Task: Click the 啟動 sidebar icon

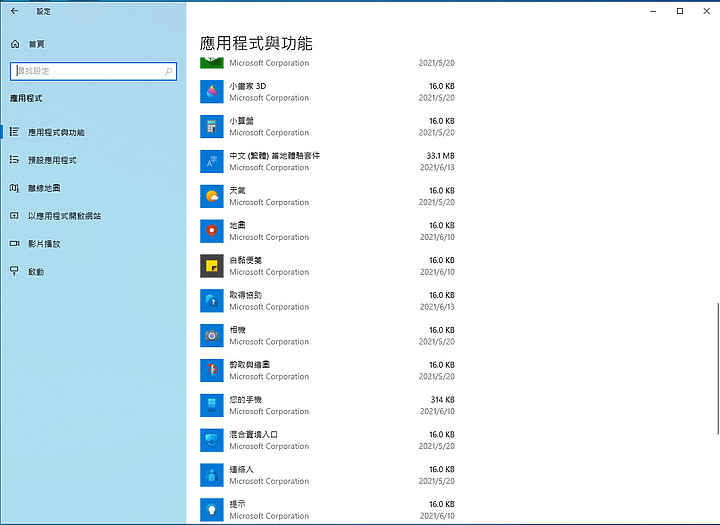Action: (15, 271)
